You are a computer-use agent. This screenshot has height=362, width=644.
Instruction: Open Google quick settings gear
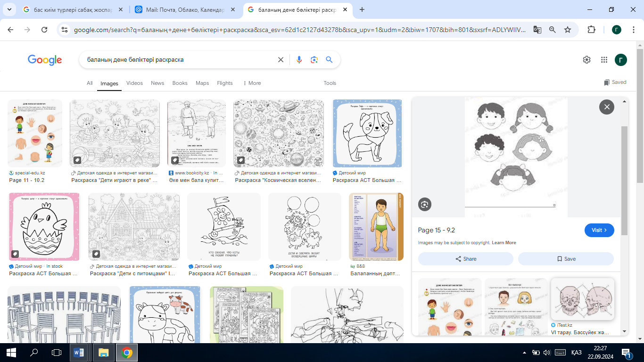[586, 60]
